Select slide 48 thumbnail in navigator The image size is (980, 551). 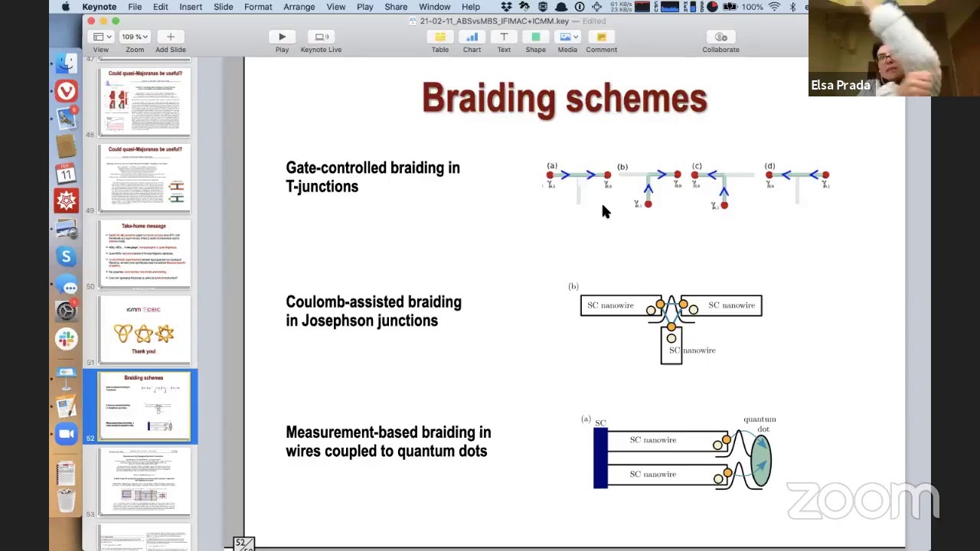tap(144, 102)
